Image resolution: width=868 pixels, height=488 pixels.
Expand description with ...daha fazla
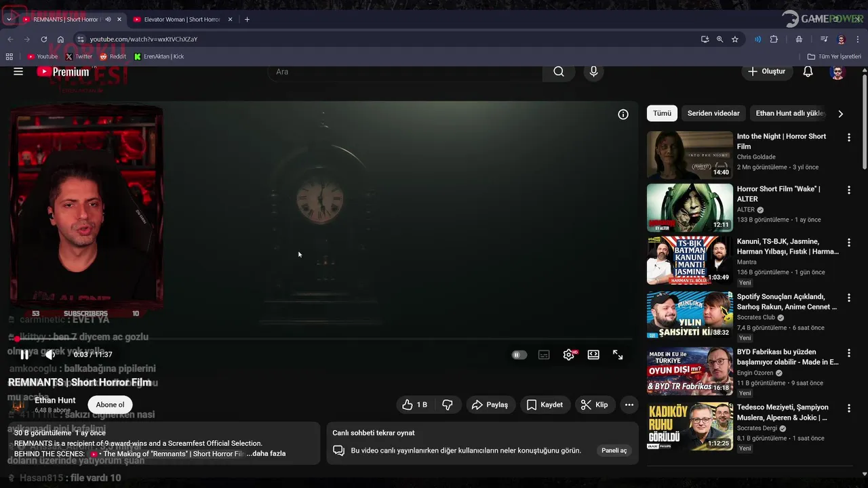(266, 453)
